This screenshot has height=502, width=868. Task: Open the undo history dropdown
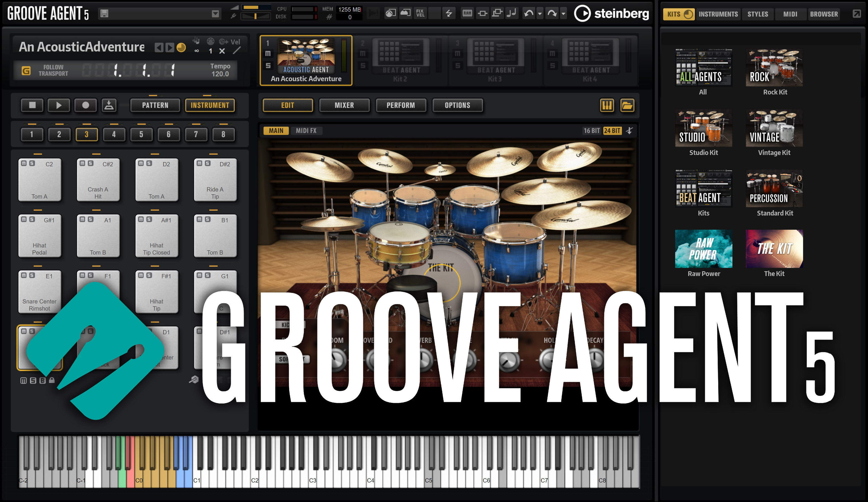click(540, 14)
